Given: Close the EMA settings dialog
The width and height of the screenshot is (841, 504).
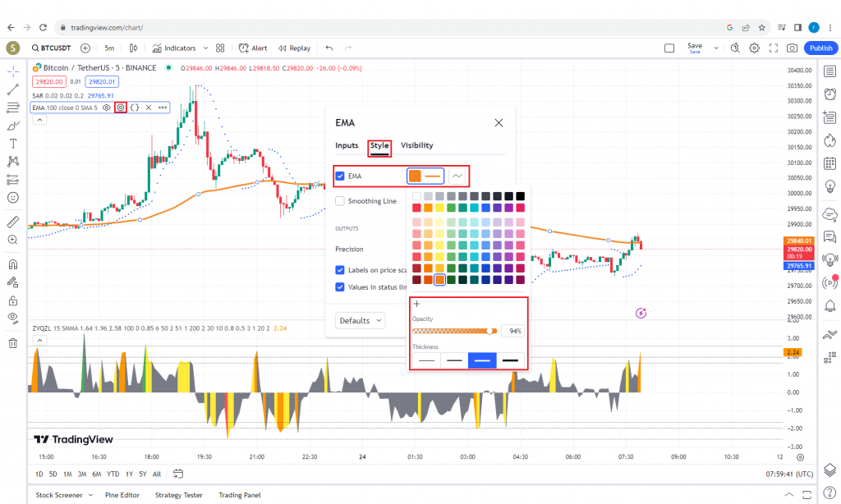Looking at the screenshot, I should (499, 123).
